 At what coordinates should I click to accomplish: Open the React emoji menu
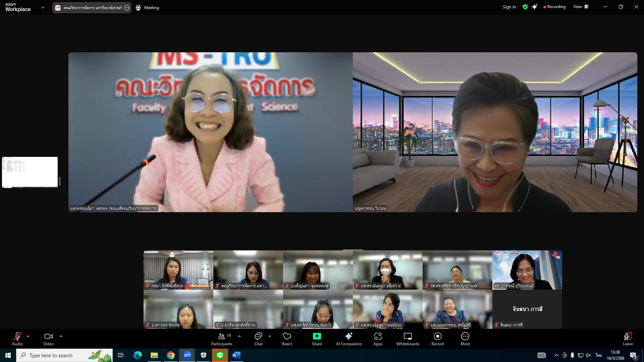coord(287,339)
